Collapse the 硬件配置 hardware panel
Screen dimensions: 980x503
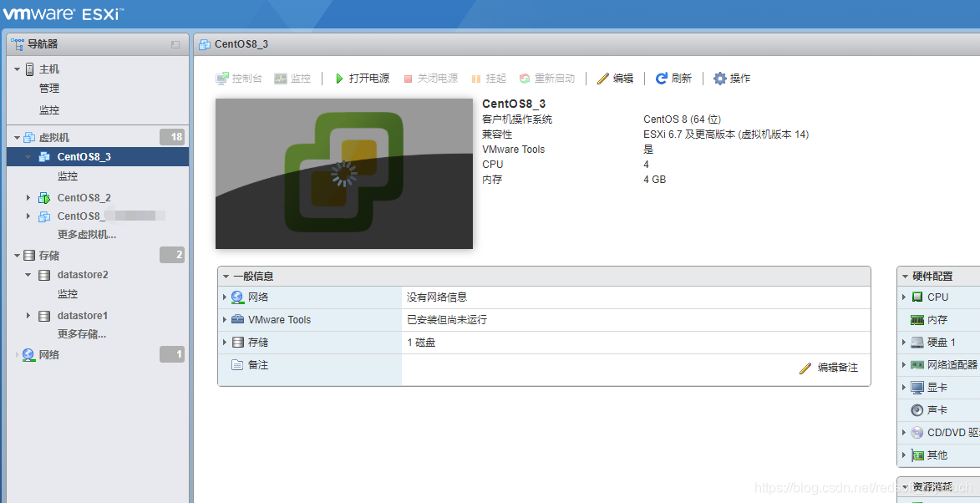904,277
